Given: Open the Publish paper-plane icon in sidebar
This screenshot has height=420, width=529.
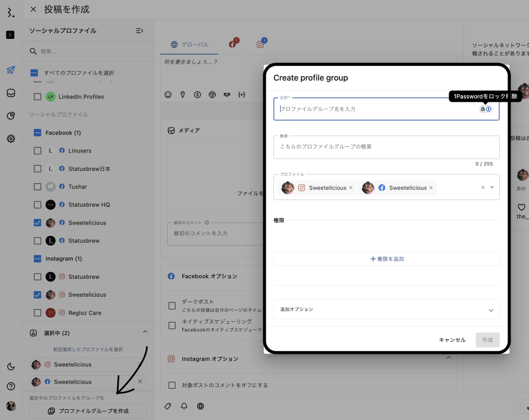Looking at the screenshot, I should pos(11,70).
